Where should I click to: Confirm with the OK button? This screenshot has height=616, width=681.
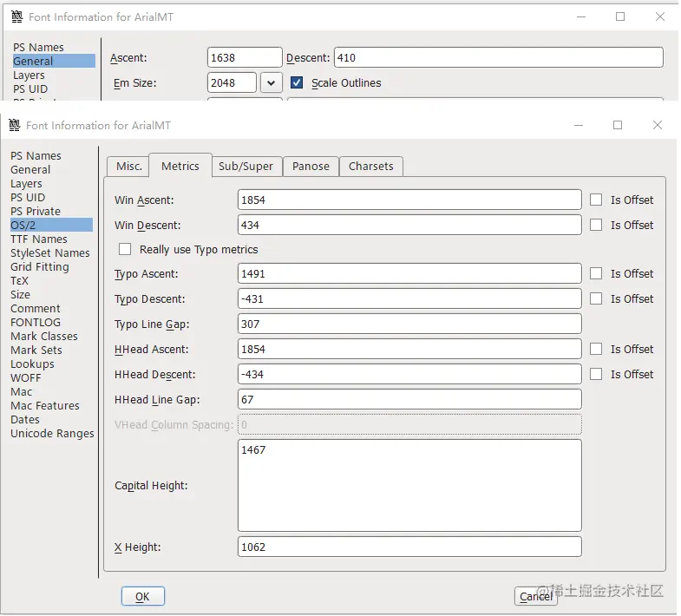[143, 596]
